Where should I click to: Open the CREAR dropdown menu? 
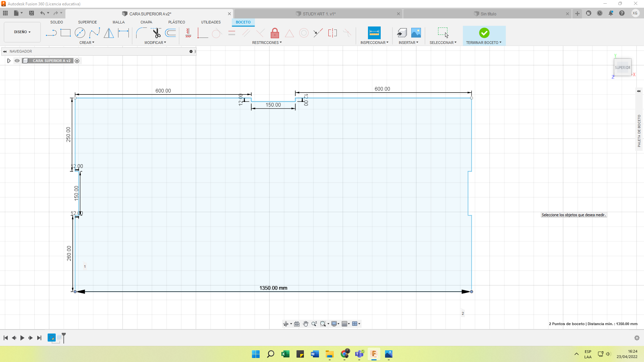point(87,43)
